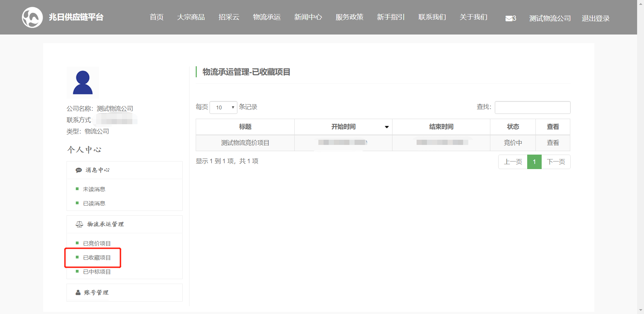Open 已收藏项目 in the sidebar
Image resolution: width=644 pixels, height=314 pixels.
pos(97,257)
